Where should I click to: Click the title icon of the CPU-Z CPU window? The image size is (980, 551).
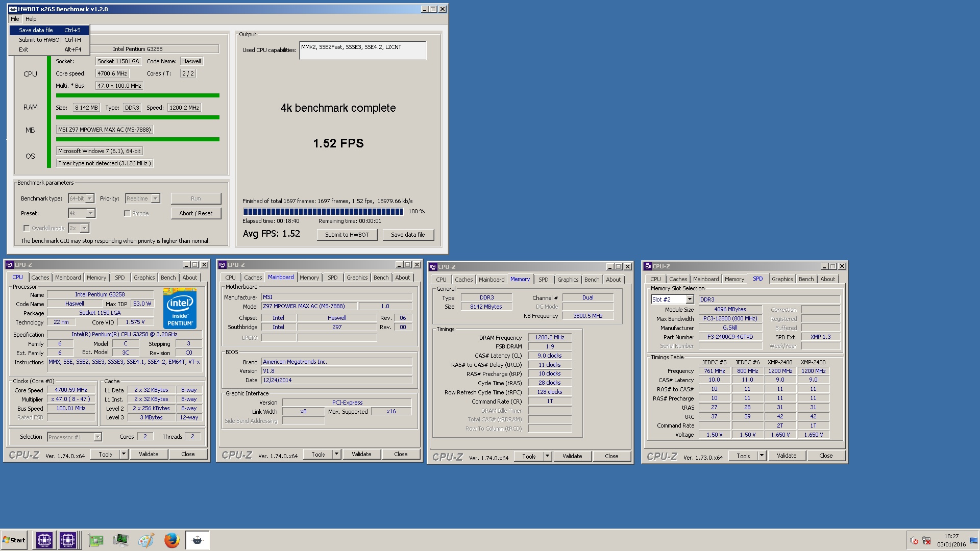(9, 265)
